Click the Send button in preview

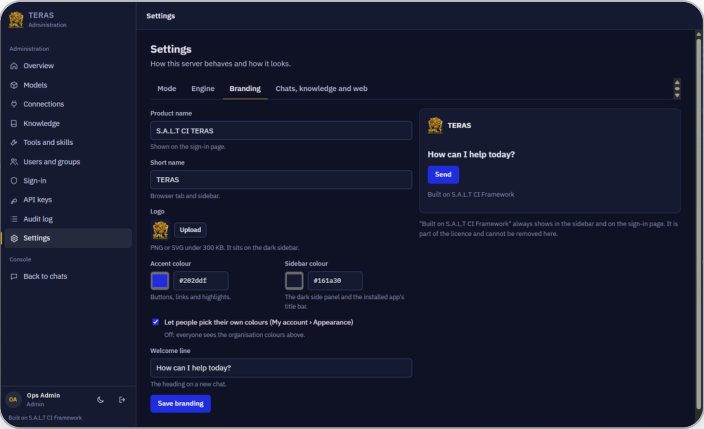(443, 175)
